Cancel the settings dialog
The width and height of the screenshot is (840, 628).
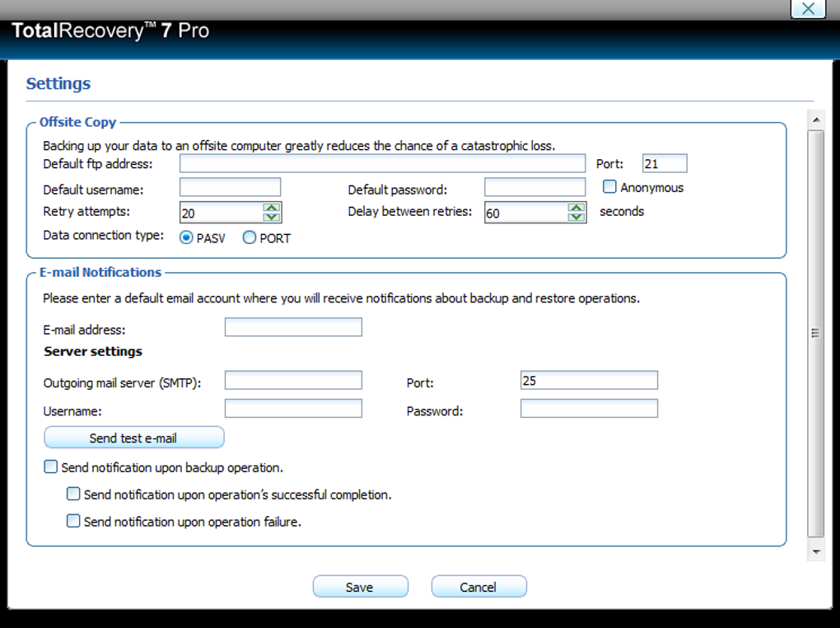[x=478, y=587]
